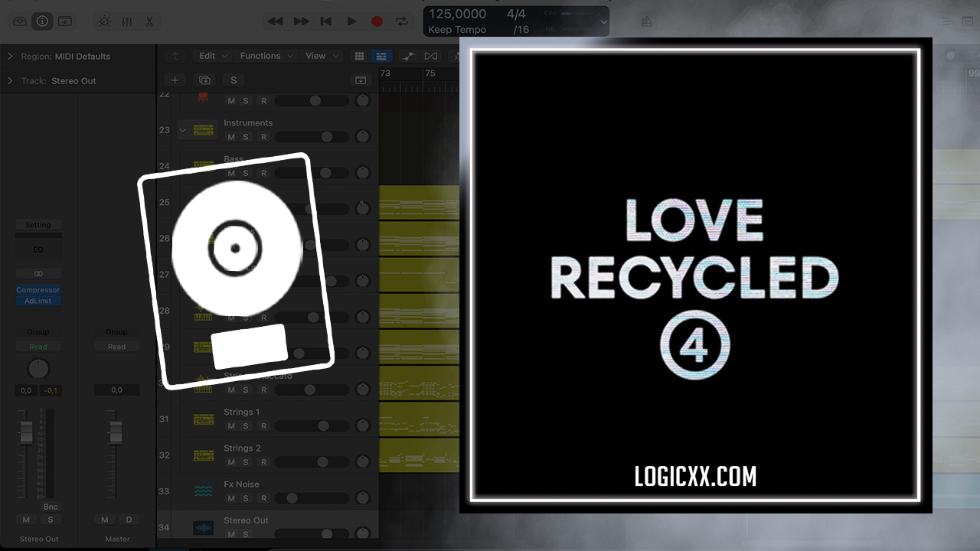This screenshot has height=551, width=980.
Task: Click the Duplicate Track icon
Action: click(204, 80)
